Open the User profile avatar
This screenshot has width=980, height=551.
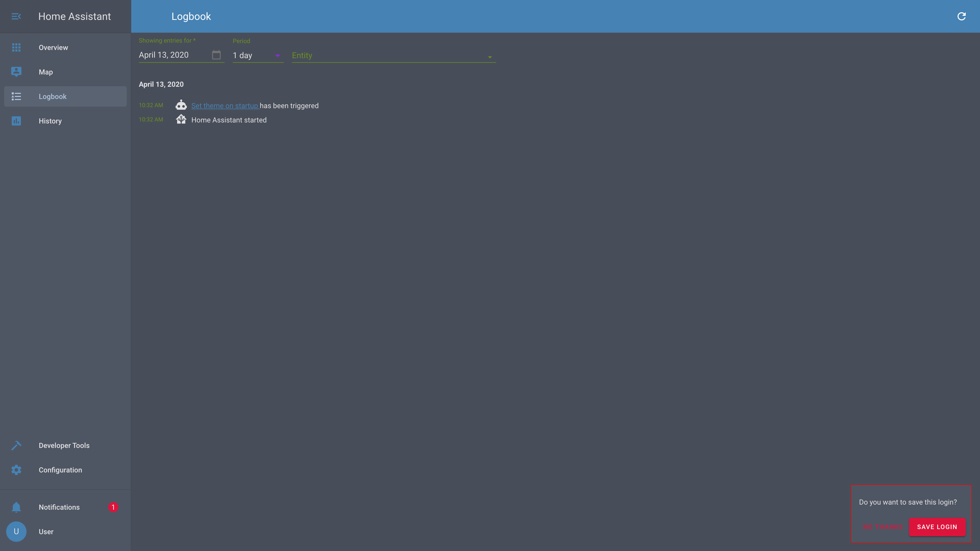pos(16,532)
